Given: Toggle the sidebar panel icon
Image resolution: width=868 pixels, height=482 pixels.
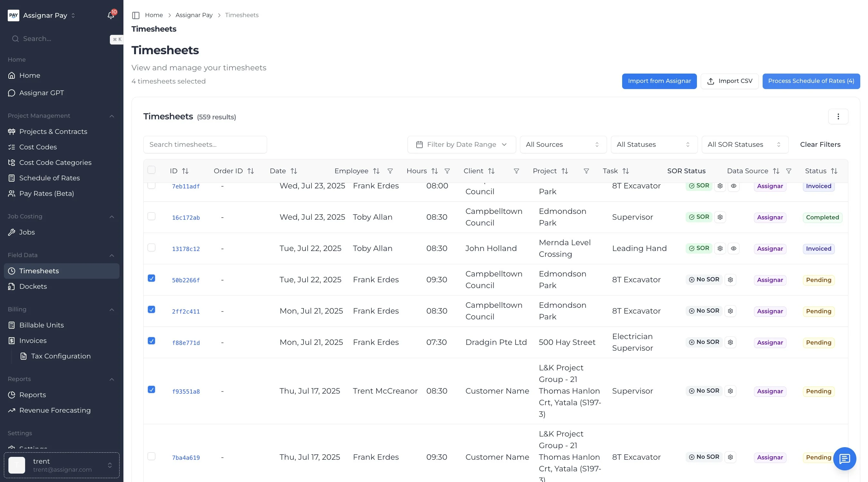Looking at the screenshot, I should (x=136, y=15).
